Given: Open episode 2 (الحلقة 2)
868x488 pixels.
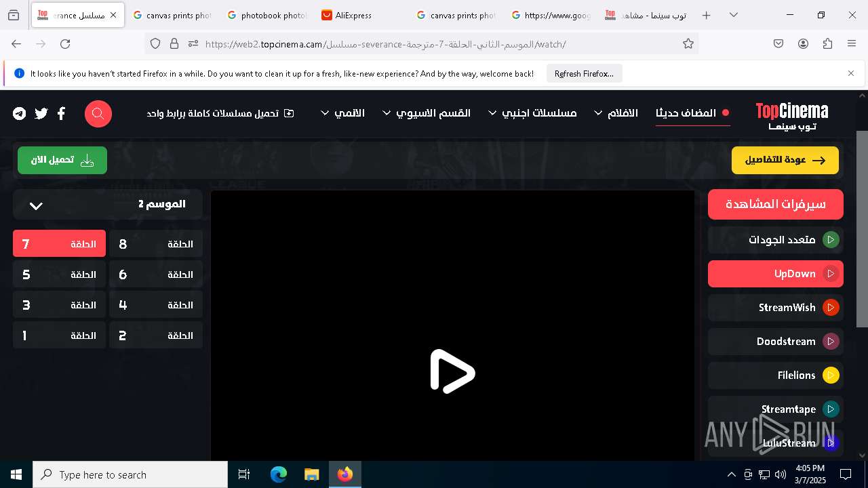Looking at the screenshot, I should [x=156, y=335].
